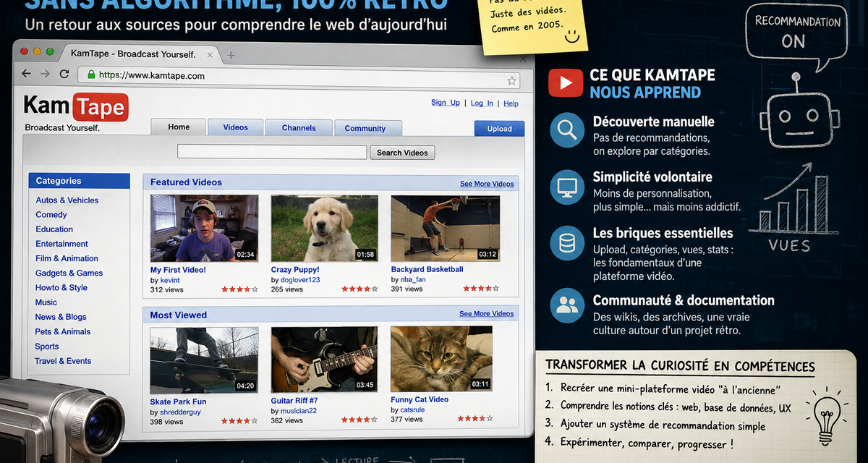This screenshot has height=463, width=868.
Task: Open Crazy Puppy! thumbnail
Action: tap(324, 228)
